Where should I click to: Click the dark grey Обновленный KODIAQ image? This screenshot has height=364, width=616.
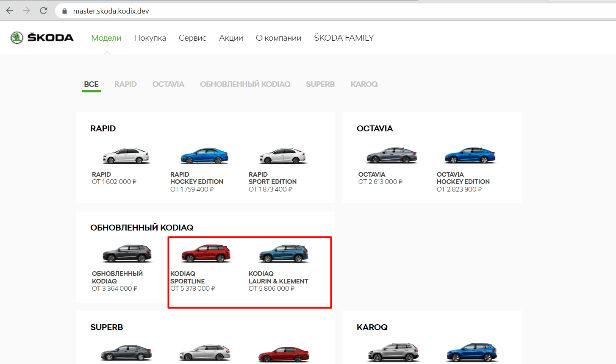coord(127,253)
